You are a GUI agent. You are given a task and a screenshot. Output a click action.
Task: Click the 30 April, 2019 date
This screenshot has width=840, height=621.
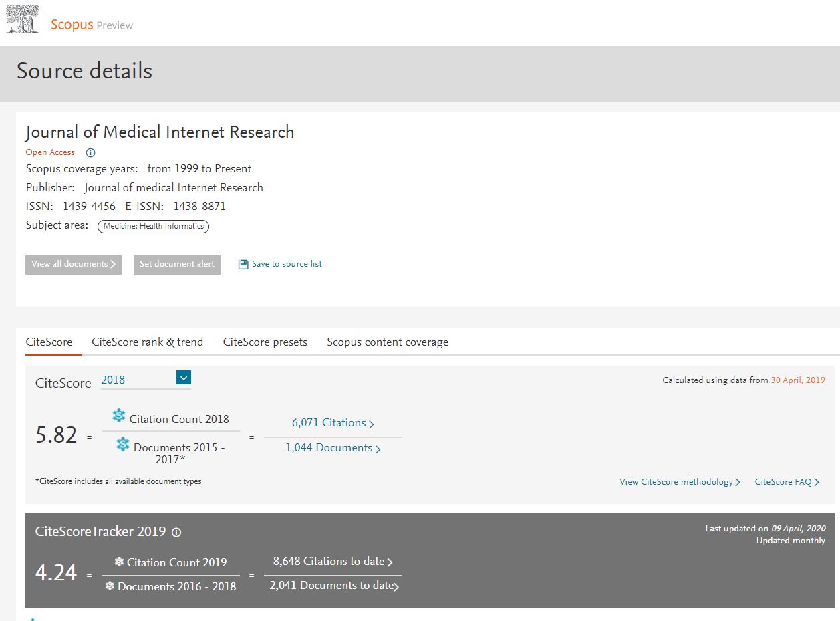click(798, 380)
